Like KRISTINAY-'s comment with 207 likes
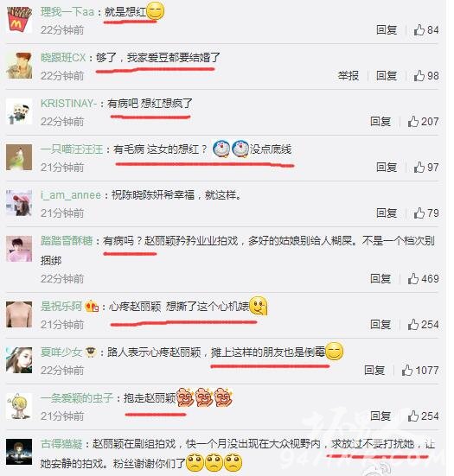 point(413,122)
